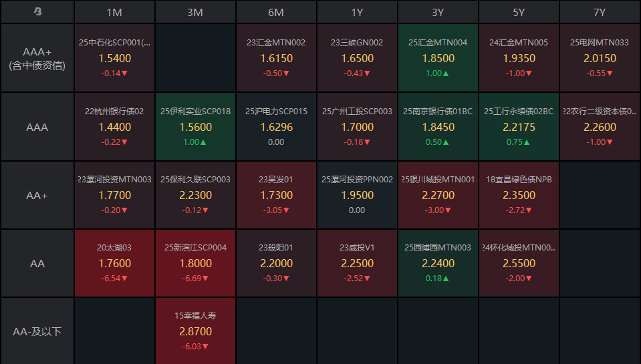The height and width of the screenshot is (364, 641).
Task: Select the 25工行永续债02BC bond cell
Action: click(519, 126)
